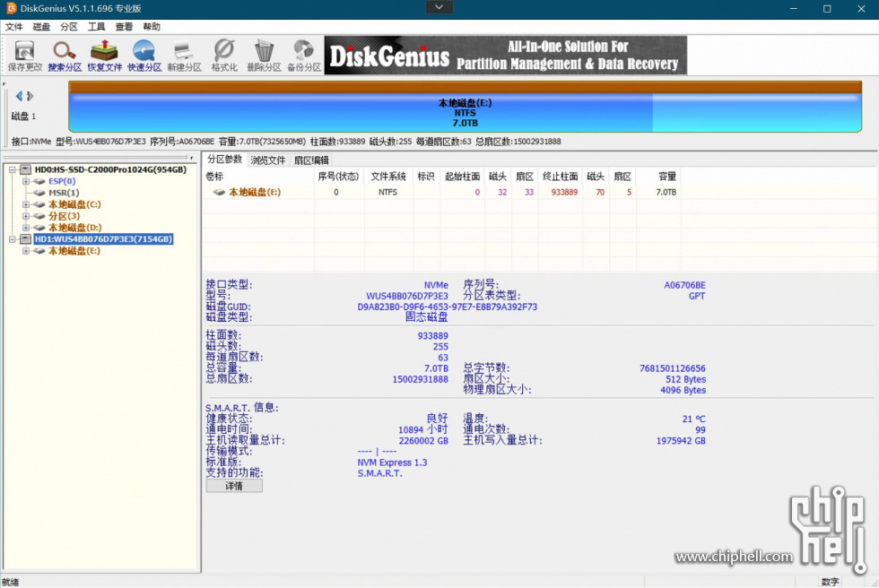Open the 磁盘 (Disk) menu

point(41,27)
